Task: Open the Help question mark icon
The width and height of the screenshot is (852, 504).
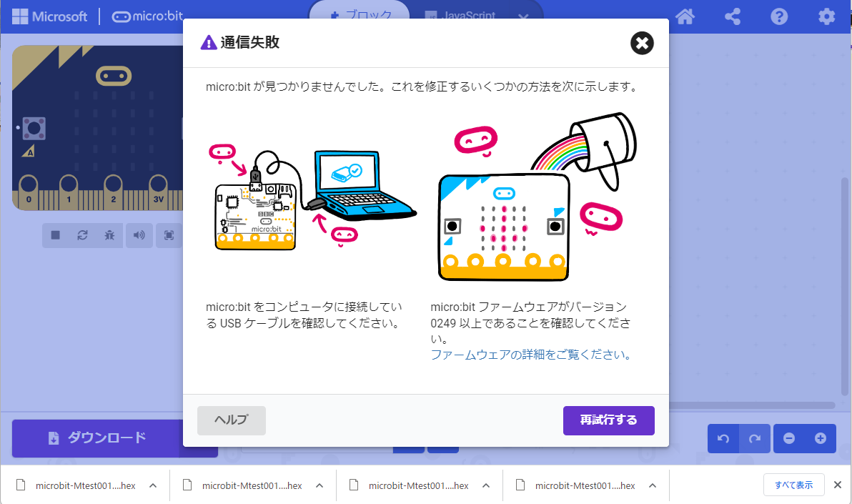Action: pos(779,16)
